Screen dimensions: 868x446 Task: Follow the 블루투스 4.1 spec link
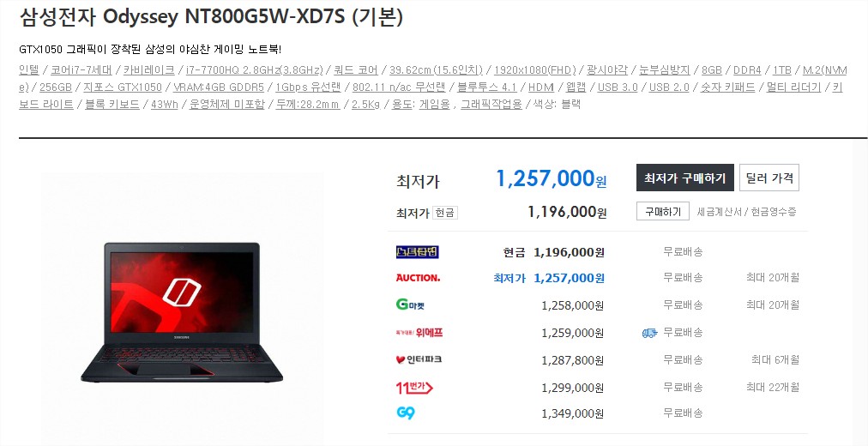pos(486,87)
